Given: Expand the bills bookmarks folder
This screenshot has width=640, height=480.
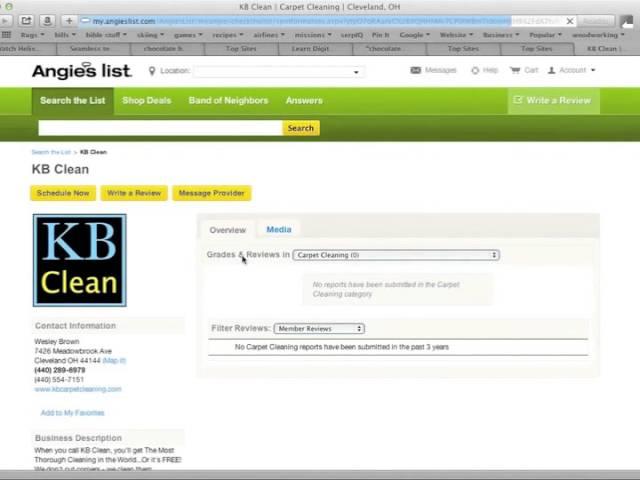Looking at the screenshot, I should 65,35.
